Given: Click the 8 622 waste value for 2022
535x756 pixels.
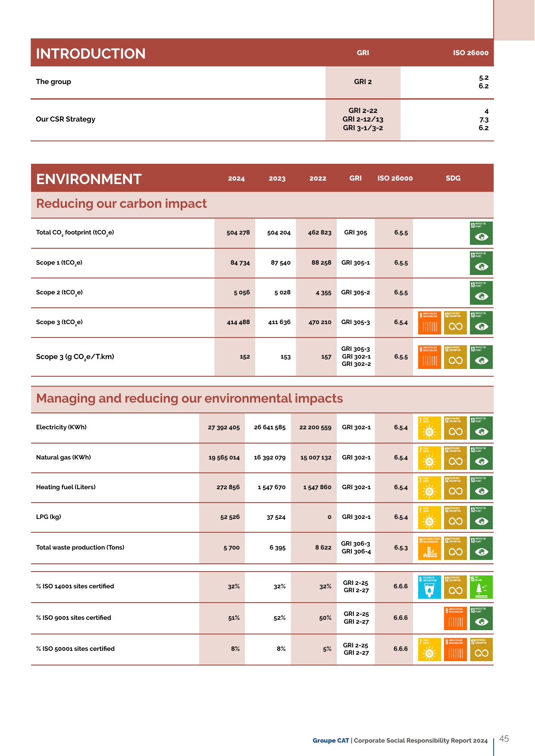Looking at the screenshot, I should click(x=323, y=547).
